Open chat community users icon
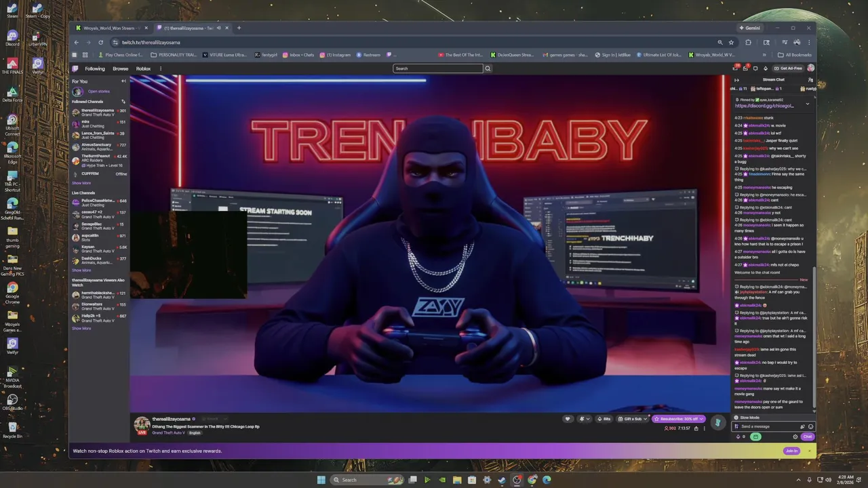Screen dimensions: 868x488 [x=810, y=80]
